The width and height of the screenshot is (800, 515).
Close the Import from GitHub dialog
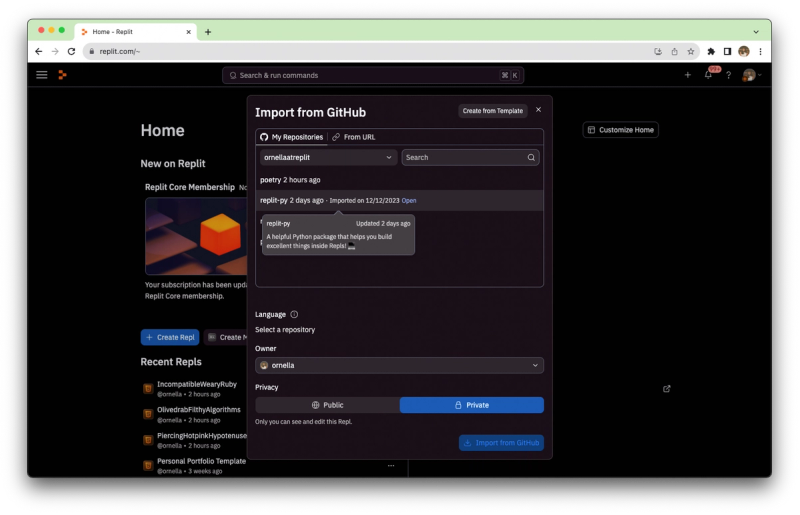click(538, 110)
